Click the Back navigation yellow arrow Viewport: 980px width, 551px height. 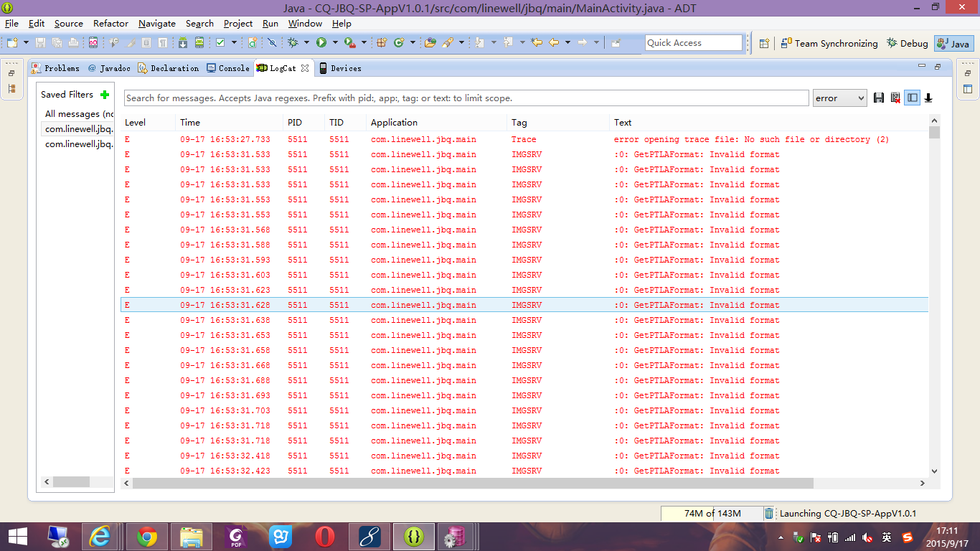click(x=554, y=42)
